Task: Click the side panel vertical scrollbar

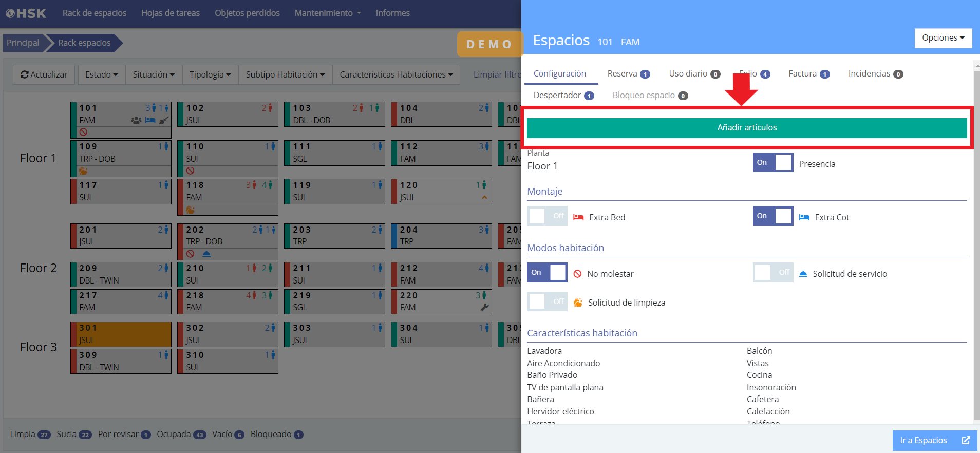Action: point(976,241)
